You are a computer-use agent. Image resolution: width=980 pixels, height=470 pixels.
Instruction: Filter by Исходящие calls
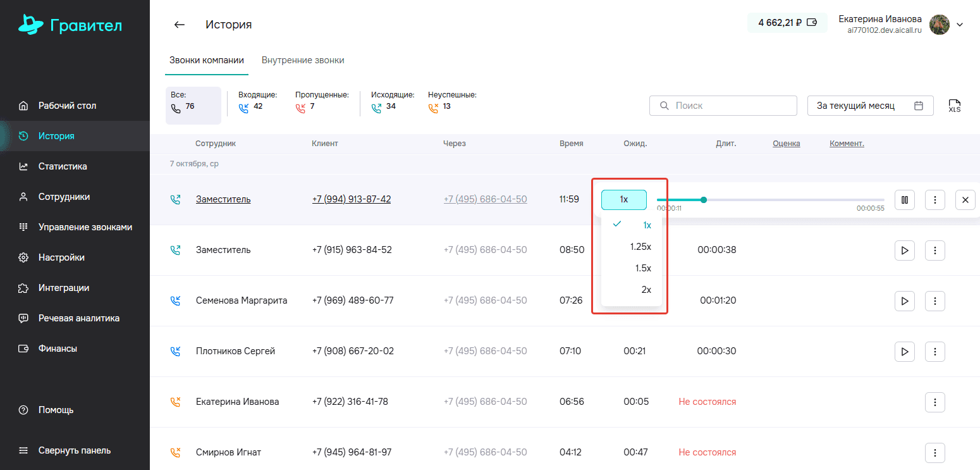pos(393,101)
